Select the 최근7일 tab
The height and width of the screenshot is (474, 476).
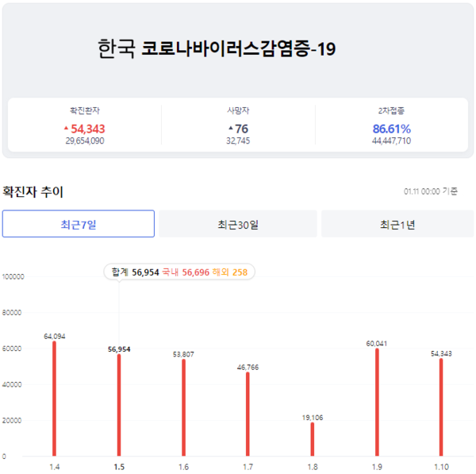pyautogui.click(x=79, y=224)
